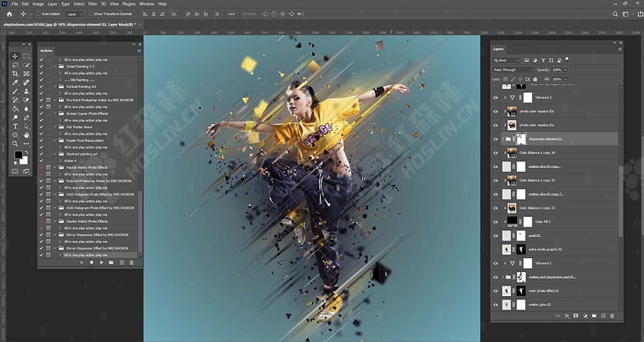Hide the Color Fill 3 layer
Screen dimensions: 644x342
tap(495, 222)
